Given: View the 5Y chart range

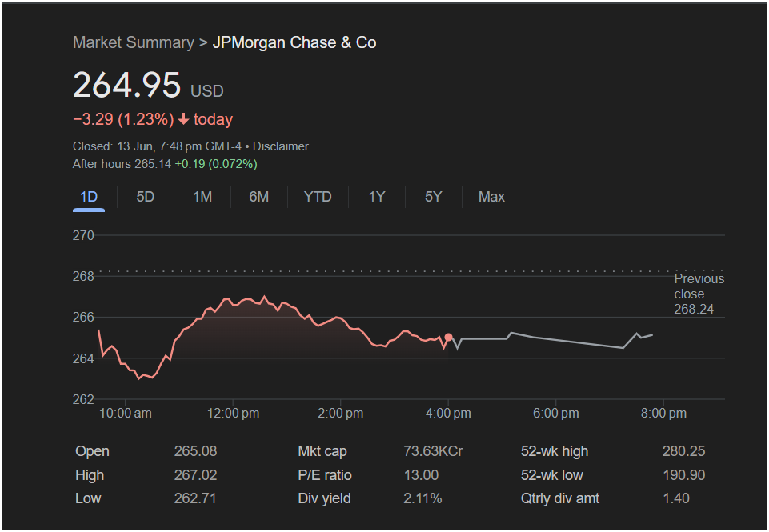Looking at the screenshot, I should point(434,197).
